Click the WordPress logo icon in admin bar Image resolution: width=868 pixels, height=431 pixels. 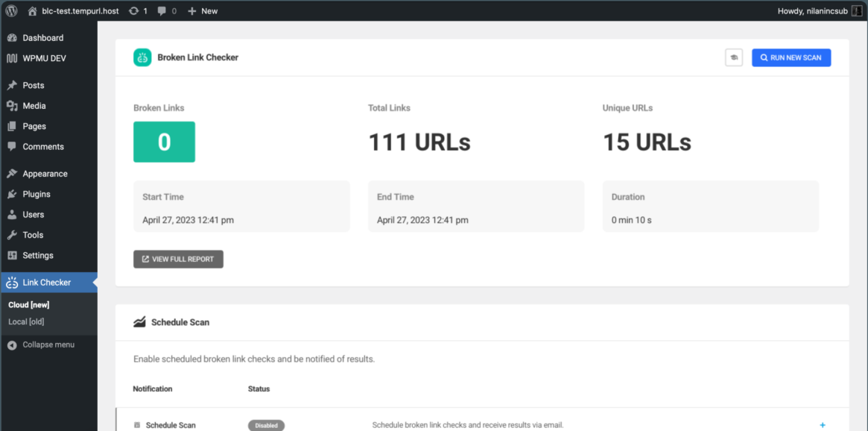click(x=12, y=10)
